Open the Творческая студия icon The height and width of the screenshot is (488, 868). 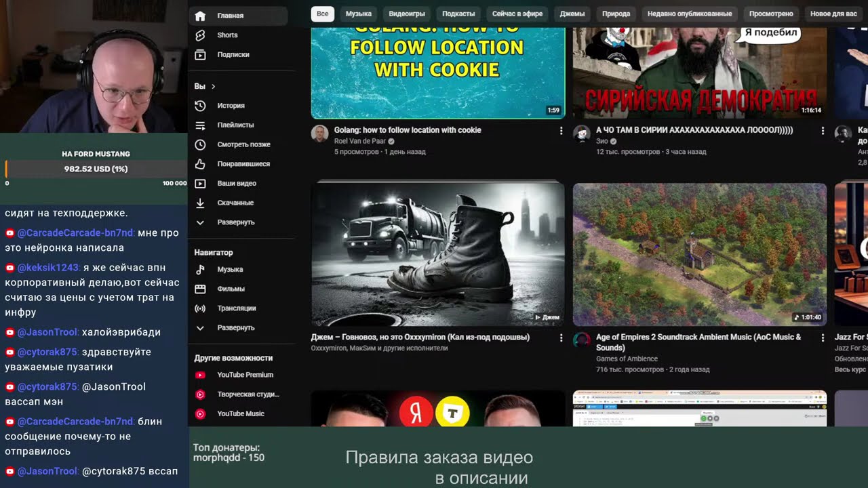(200, 394)
